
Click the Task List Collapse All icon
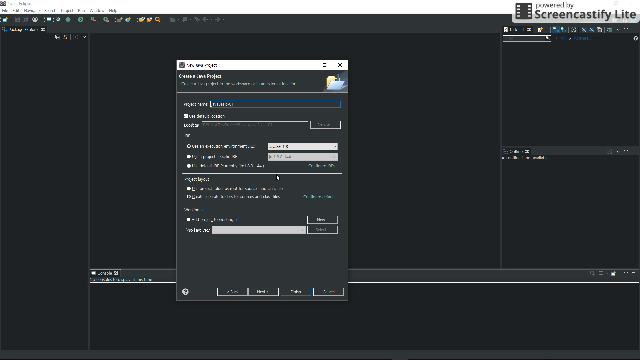tap(600, 30)
